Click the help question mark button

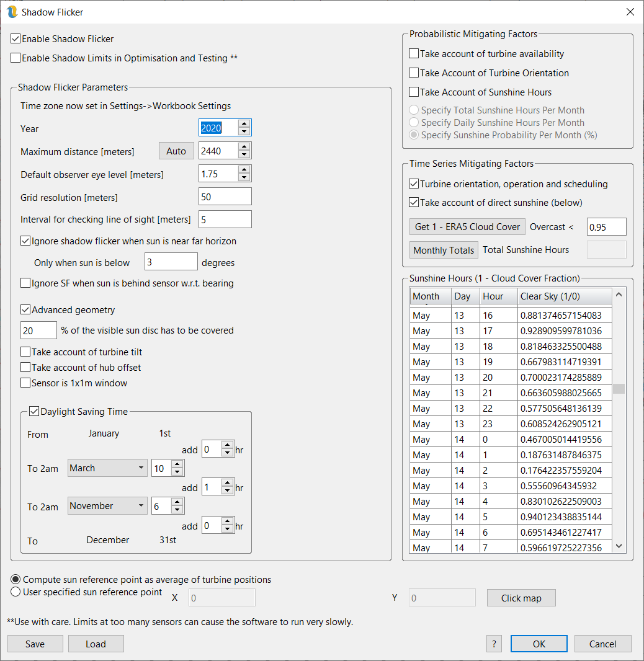pos(494,644)
